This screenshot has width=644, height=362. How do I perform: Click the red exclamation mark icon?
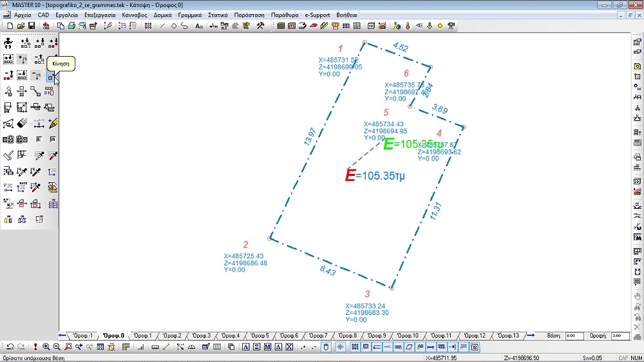tap(35, 347)
